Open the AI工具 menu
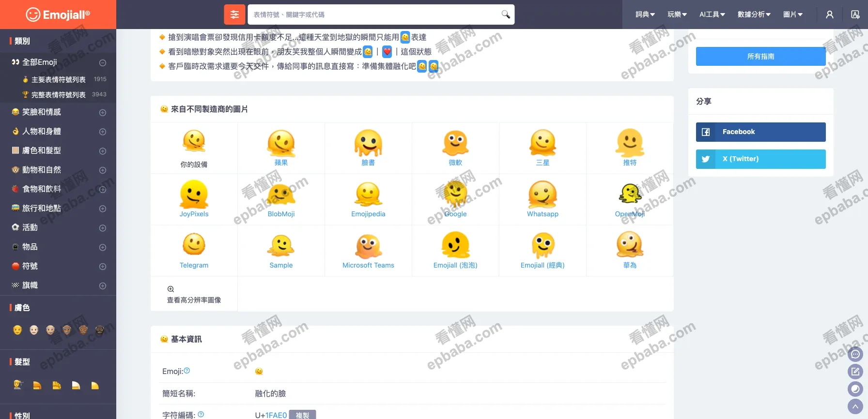This screenshot has width=868, height=419. point(712,15)
